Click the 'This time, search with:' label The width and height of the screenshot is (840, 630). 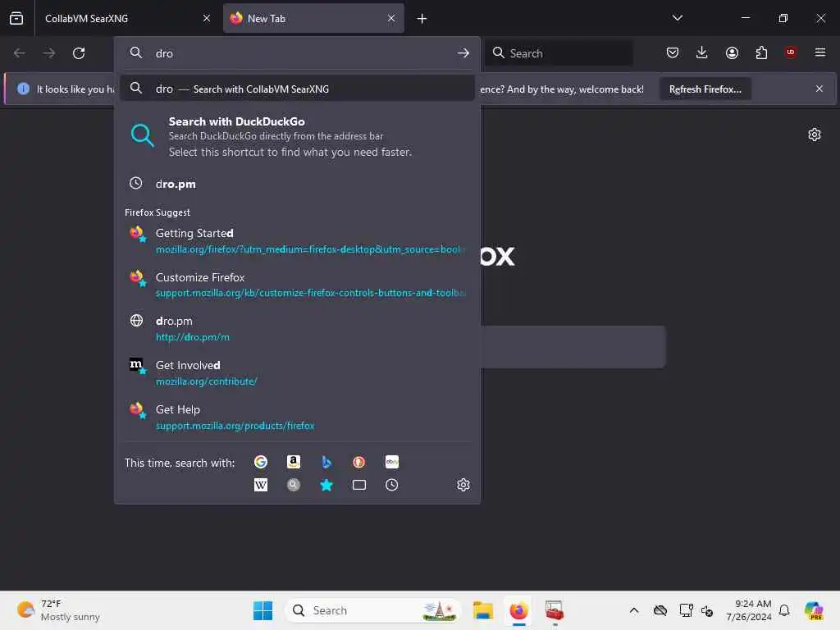pos(180,463)
